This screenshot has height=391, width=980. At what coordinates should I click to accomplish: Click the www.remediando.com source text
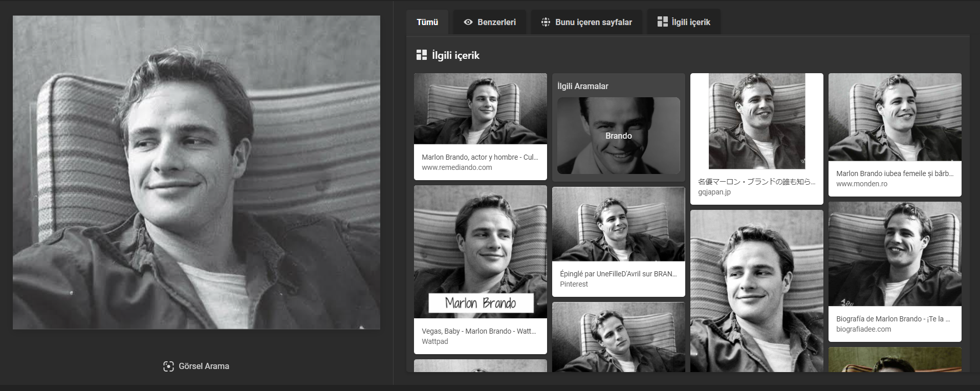click(x=457, y=167)
